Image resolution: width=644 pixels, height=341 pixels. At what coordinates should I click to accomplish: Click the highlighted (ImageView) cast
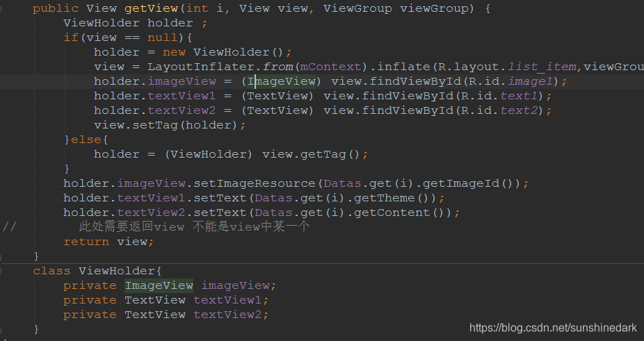pos(282,81)
